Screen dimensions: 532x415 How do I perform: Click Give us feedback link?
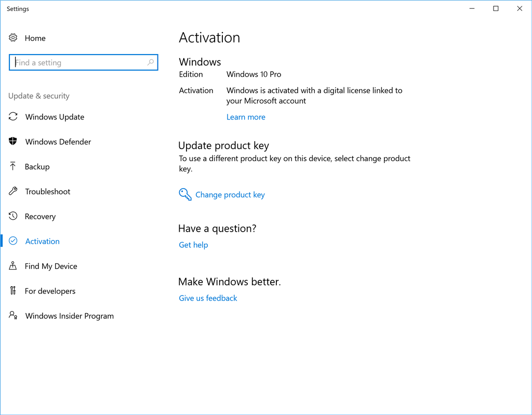click(208, 298)
